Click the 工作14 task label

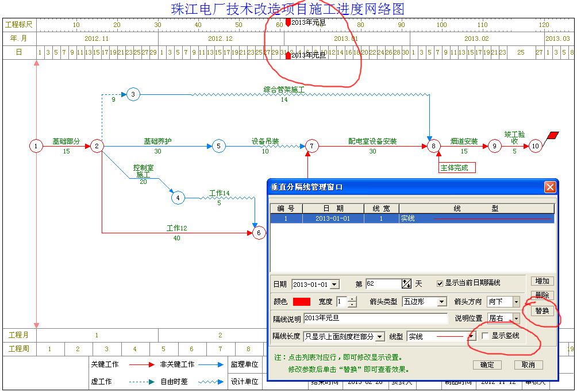coord(220,193)
